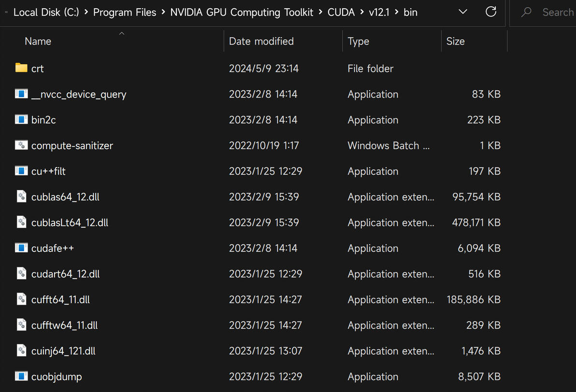Click the cublas64_12.dll file icon

21,196
